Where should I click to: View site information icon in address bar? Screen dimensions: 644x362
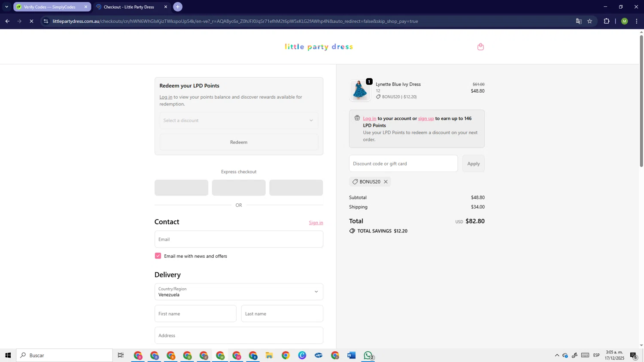click(46, 21)
